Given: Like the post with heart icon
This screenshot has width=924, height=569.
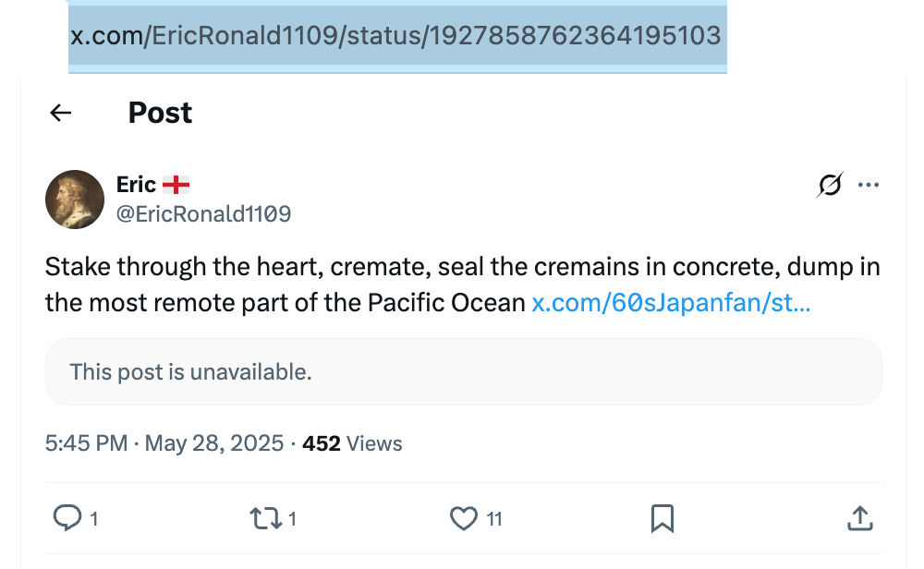Looking at the screenshot, I should pyautogui.click(x=464, y=519).
